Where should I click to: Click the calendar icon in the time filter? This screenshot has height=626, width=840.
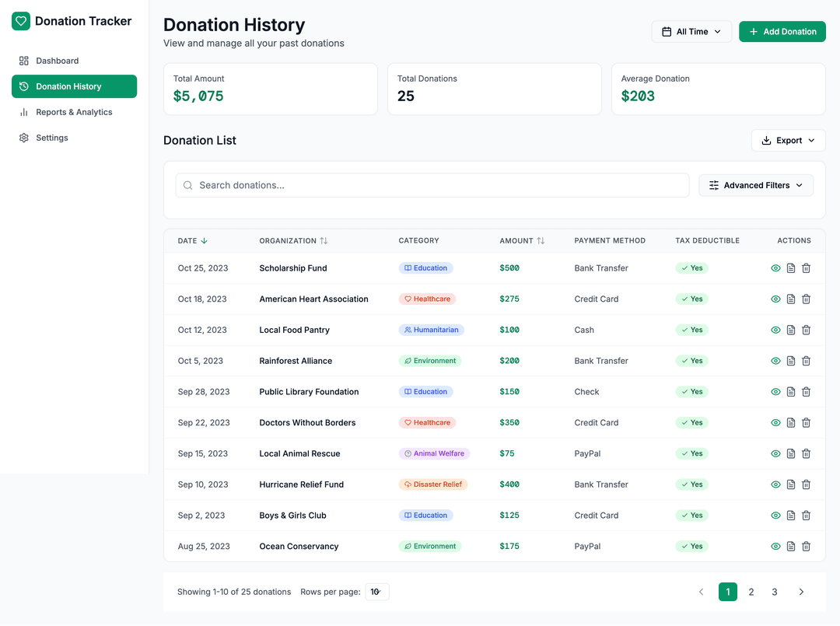666,31
